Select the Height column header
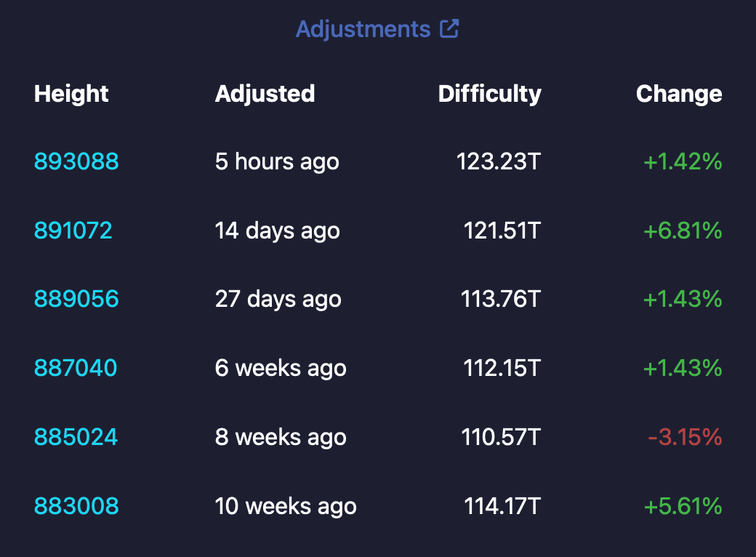 coord(71,93)
